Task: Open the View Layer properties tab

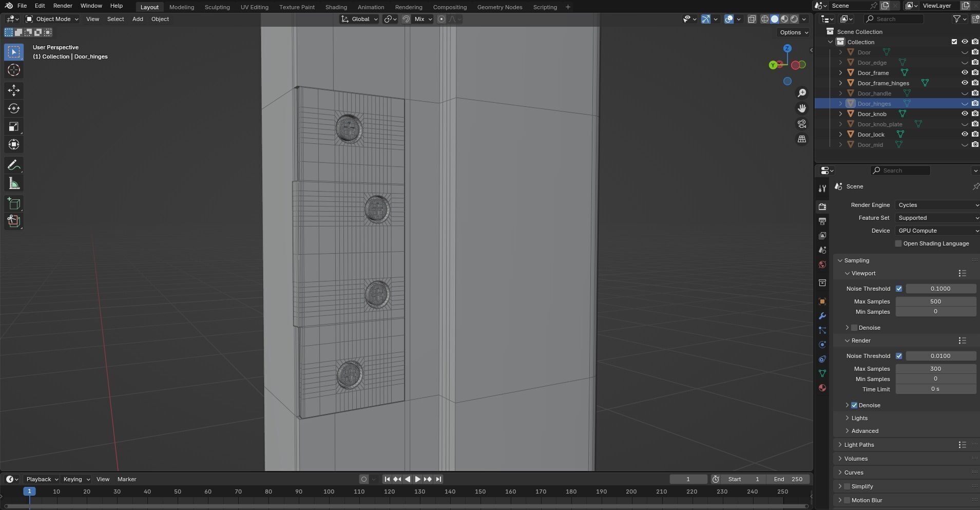Action: [822, 235]
